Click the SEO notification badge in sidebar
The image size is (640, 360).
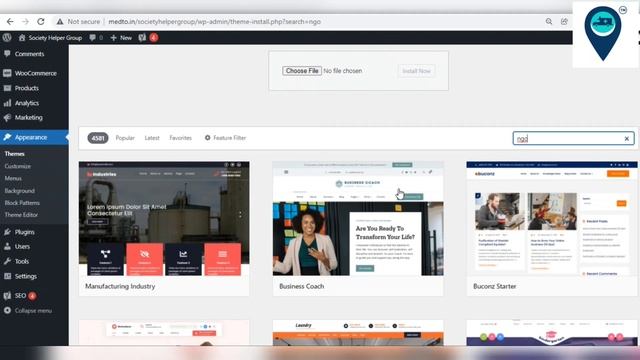pyautogui.click(x=32, y=296)
